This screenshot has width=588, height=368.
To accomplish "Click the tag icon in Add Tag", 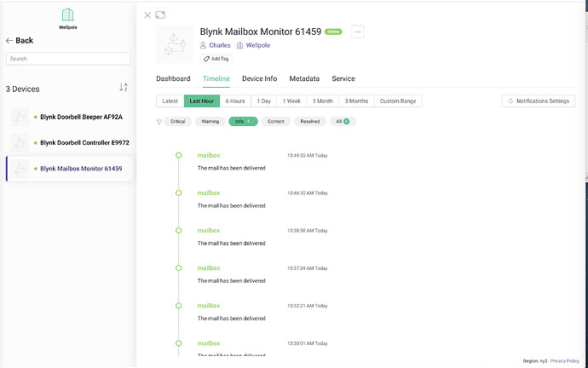I will 206,59.
